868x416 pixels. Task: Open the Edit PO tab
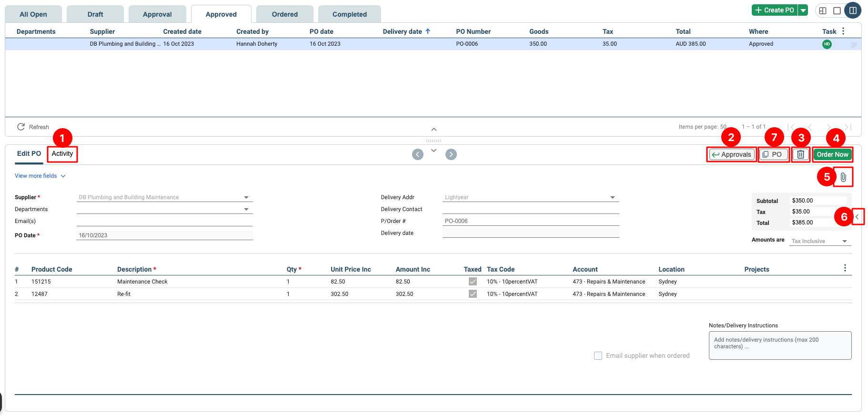(29, 153)
